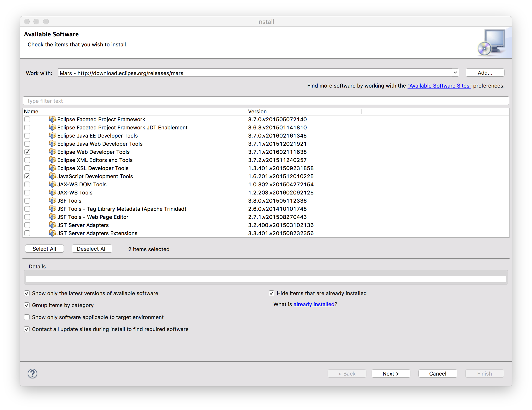Viewport: 532px width, 410px height.
Task: Check the Eclipse XML Editors and Tools box
Action: coord(27,160)
